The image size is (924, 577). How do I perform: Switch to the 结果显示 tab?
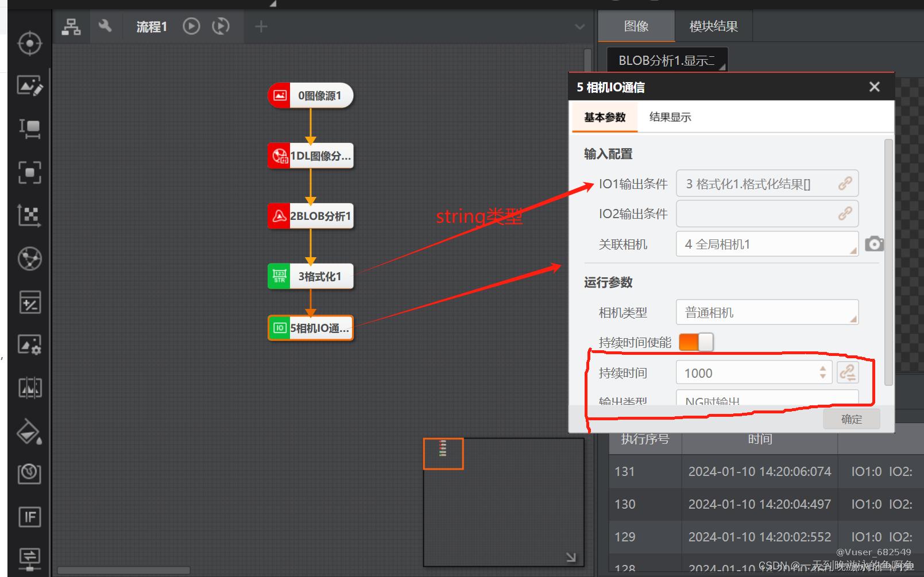click(670, 117)
